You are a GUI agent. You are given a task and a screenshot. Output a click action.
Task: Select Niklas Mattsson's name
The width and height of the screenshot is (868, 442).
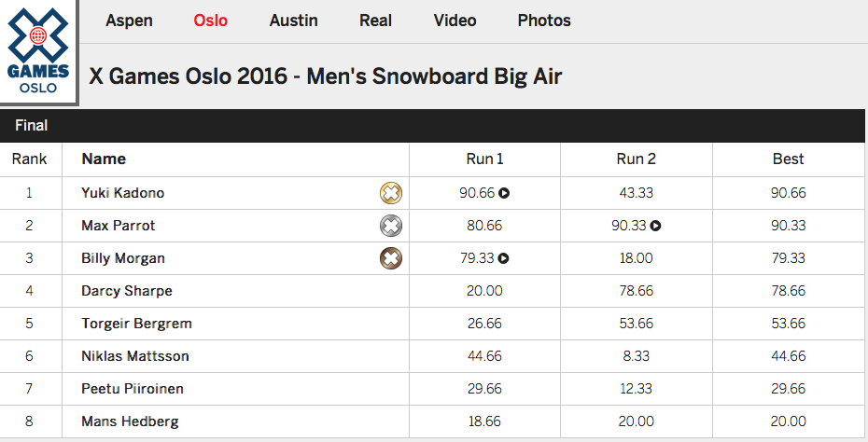coord(136,356)
